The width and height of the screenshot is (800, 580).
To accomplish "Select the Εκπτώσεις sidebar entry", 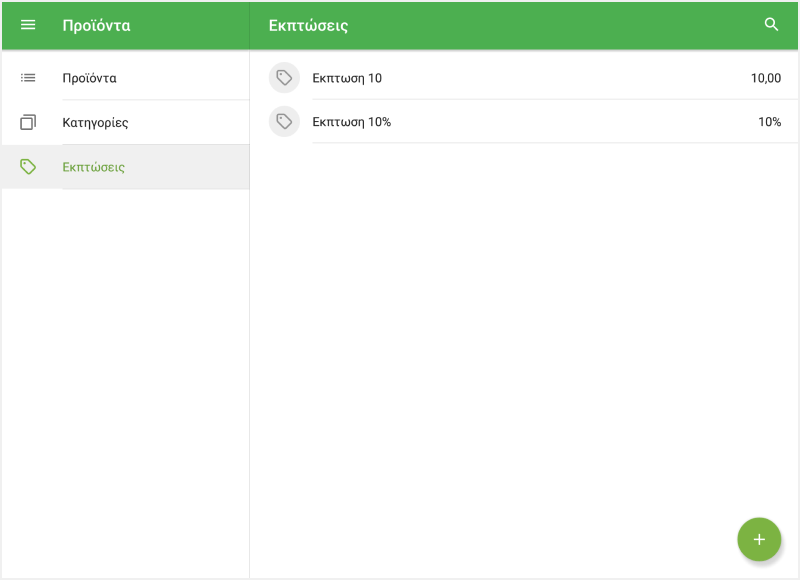I will pos(93,167).
